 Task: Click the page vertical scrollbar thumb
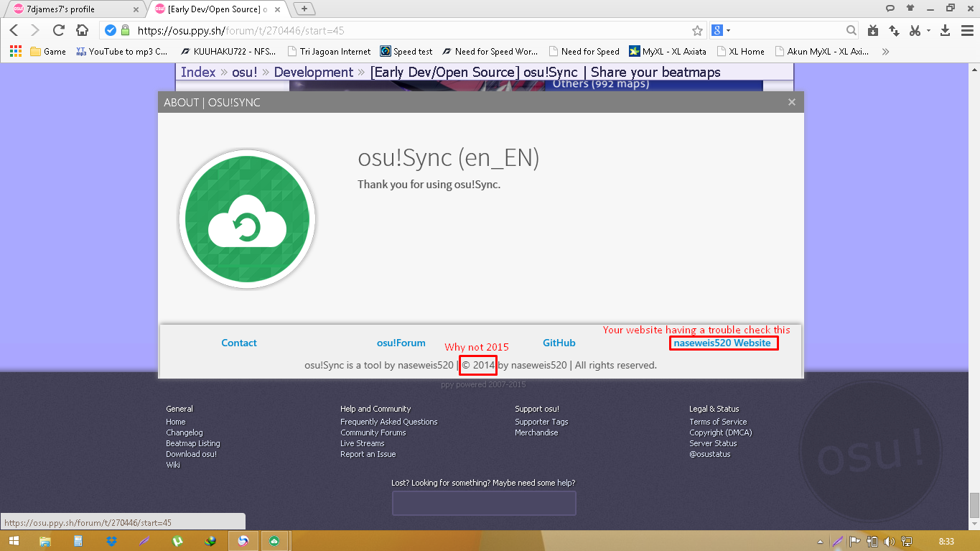coord(974,505)
